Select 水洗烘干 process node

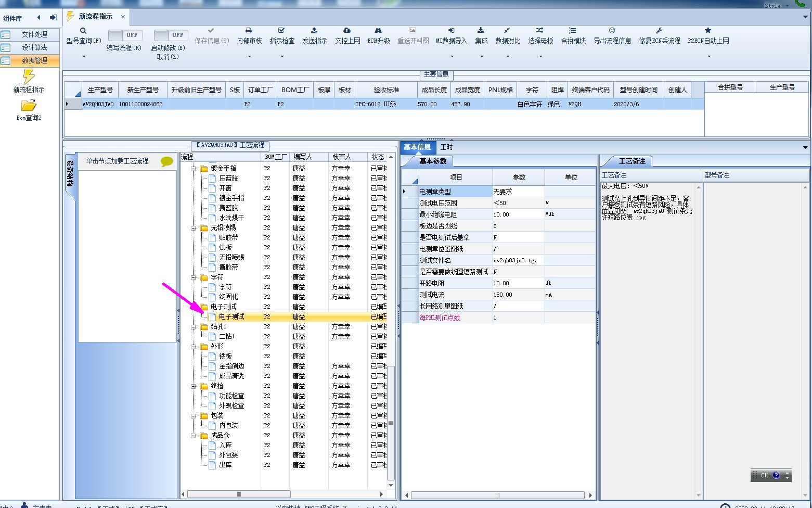click(x=231, y=218)
